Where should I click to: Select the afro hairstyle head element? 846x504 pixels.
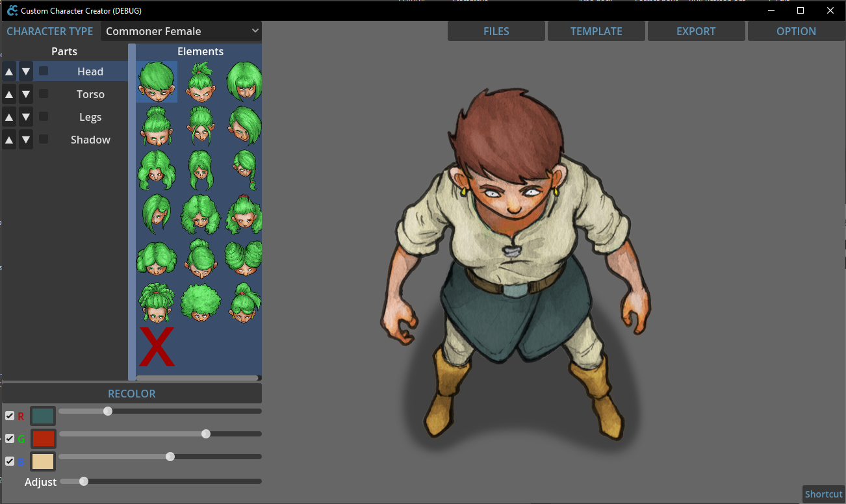(200, 303)
